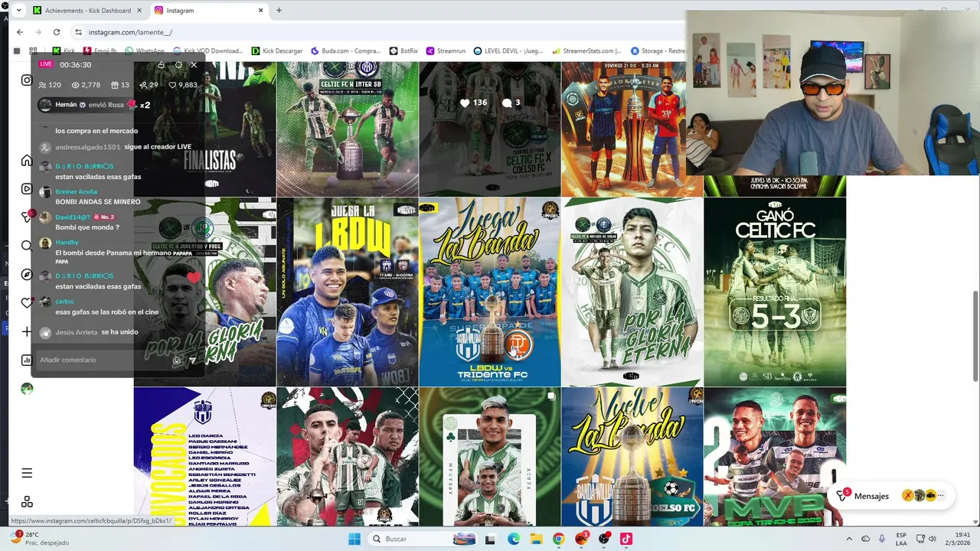This screenshot has width=980, height=551.
Task: Click the 13 gifts counter
Action: click(120, 85)
